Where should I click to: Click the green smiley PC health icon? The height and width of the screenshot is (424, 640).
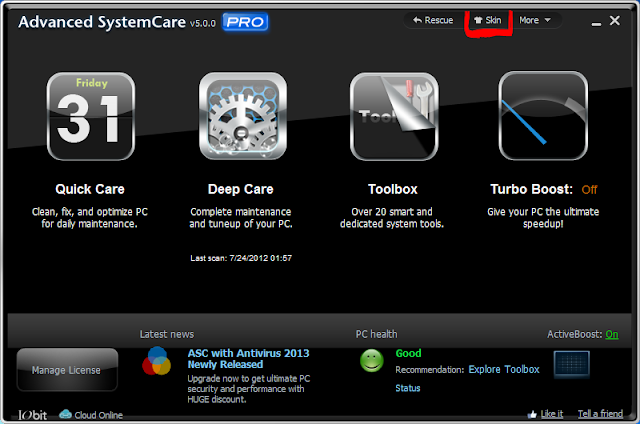pyautogui.click(x=372, y=361)
